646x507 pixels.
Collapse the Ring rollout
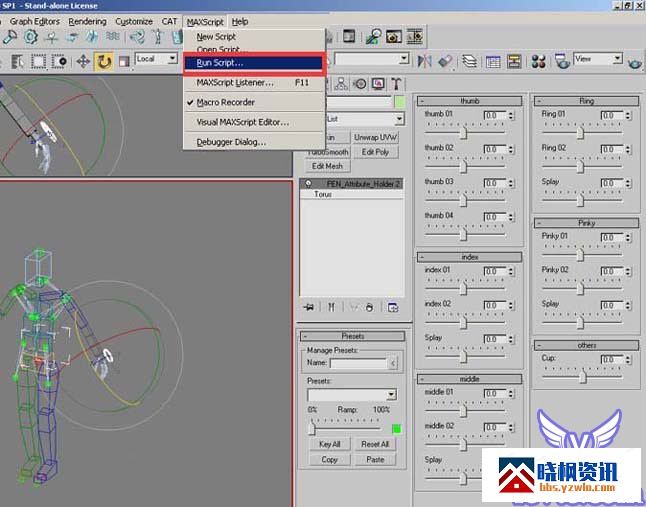tap(586, 101)
